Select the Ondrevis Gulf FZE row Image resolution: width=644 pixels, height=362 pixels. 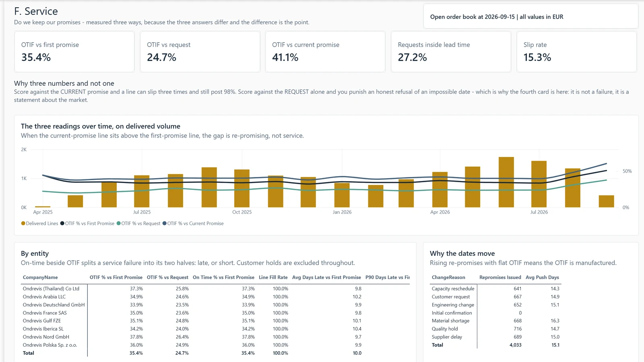[x=215, y=321]
